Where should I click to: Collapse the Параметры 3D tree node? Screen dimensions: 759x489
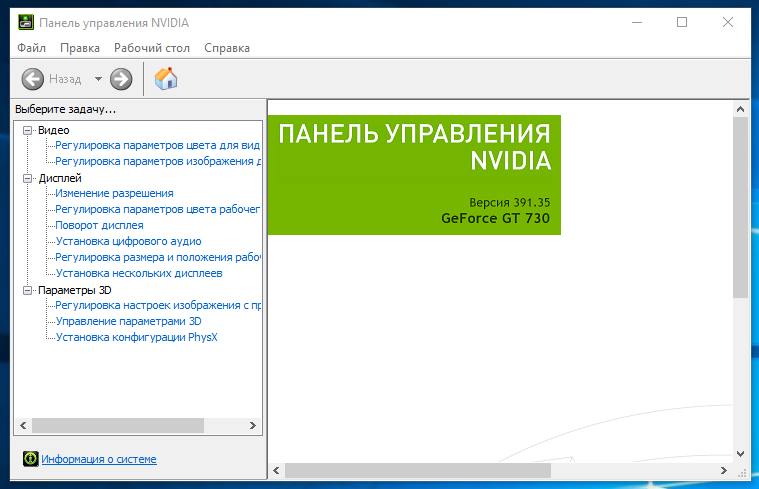(28, 290)
